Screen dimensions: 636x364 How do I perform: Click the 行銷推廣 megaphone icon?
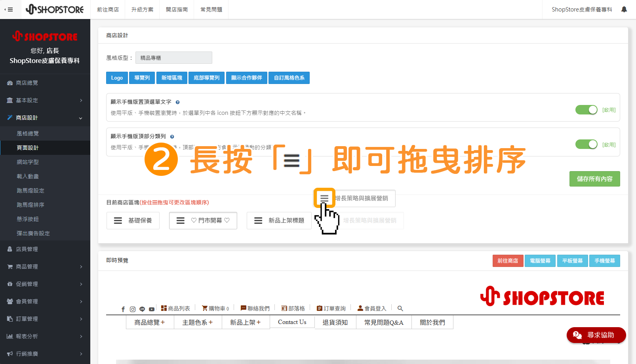(x=10, y=354)
